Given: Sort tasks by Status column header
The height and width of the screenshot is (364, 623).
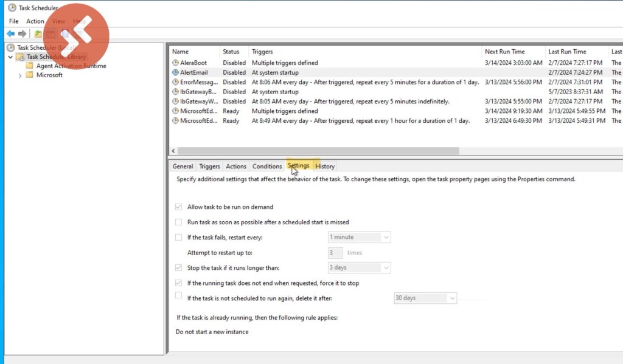Looking at the screenshot, I should 231,52.
